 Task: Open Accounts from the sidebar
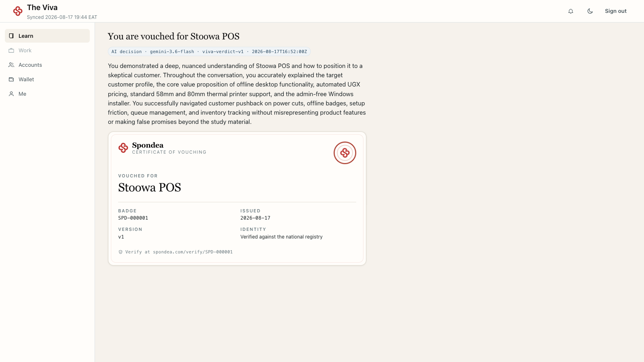click(x=47, y=65)
